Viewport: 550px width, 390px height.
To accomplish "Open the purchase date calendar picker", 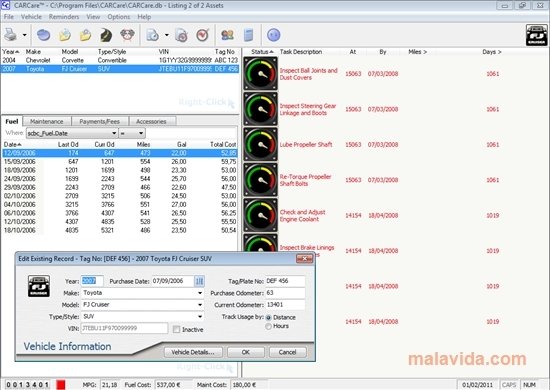I will click(x=199, y=281).
